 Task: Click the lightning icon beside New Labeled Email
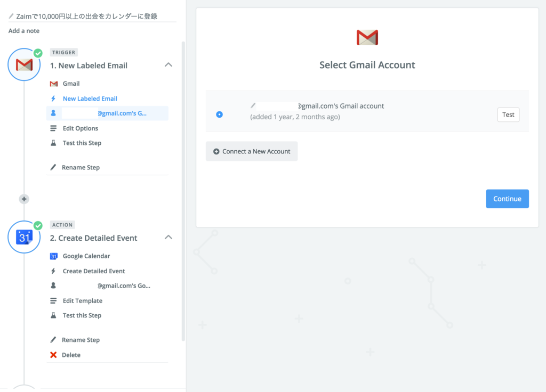pyautogui.click(x=53, y=99)
